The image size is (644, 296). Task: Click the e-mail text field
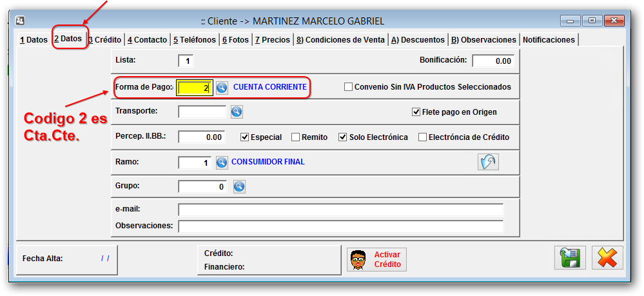point(340,210)
